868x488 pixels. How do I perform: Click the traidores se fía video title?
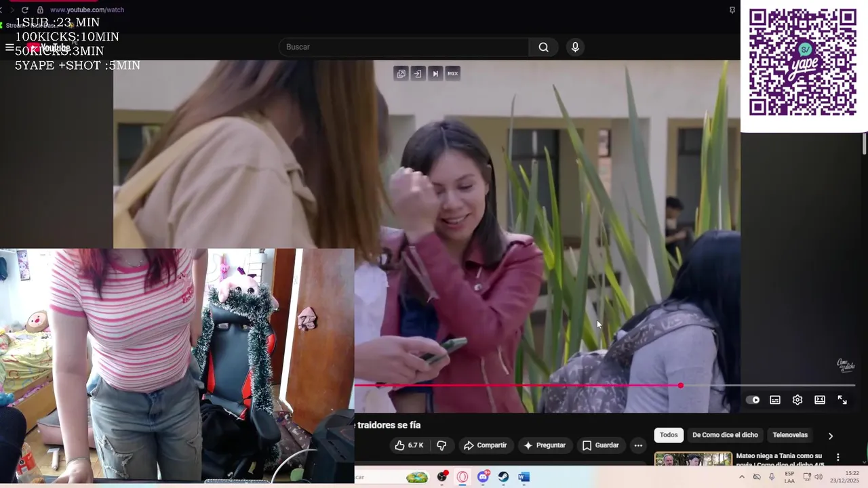(389, 425)
